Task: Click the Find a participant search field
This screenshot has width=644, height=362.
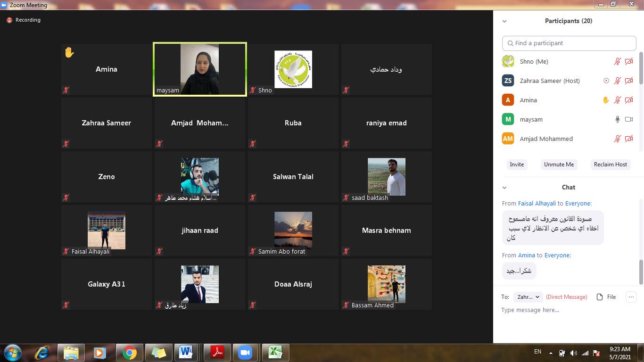Action: click(569, 43)
